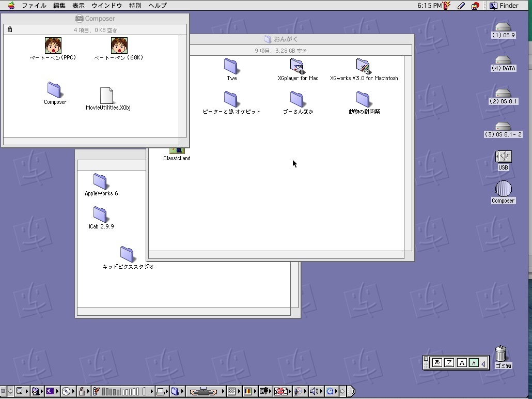Click the pencil icon in menu bar

click(461, 6)
